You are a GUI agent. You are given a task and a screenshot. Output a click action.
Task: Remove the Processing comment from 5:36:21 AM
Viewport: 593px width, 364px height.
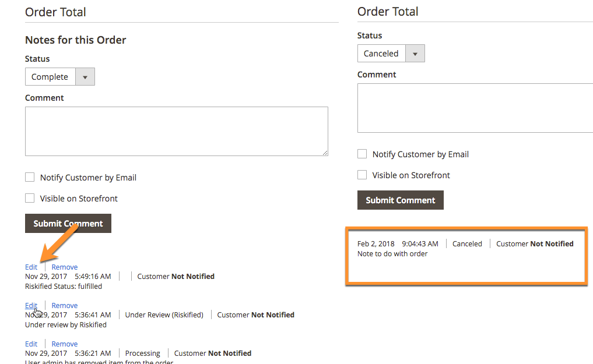[64, 344]
